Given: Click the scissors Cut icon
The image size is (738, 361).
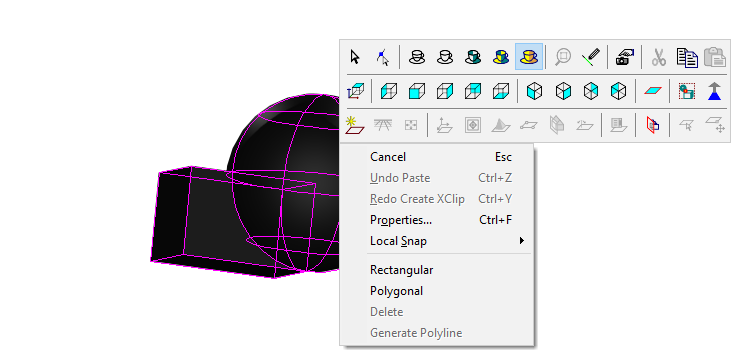Looking at the screenshot, I should click(x=658, y=57).
